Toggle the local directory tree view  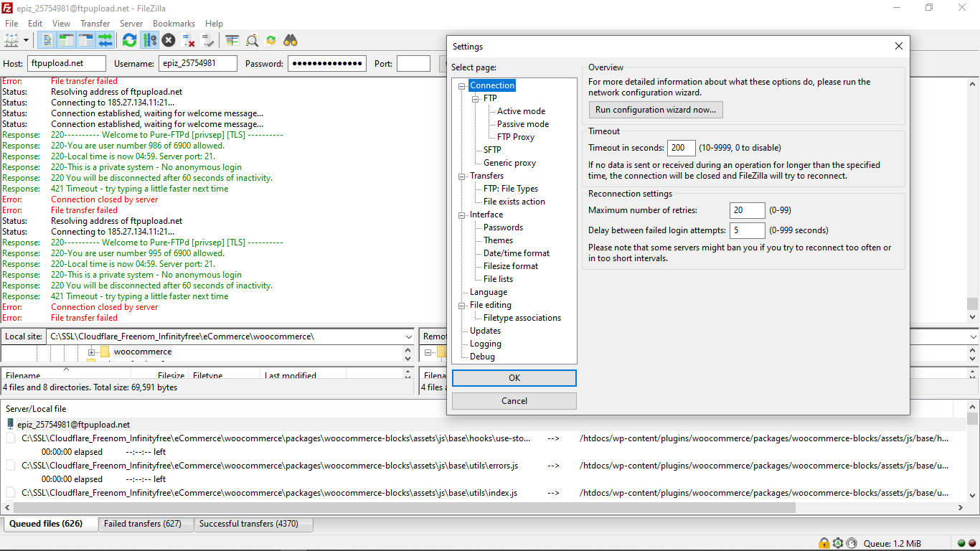pyautogui.click(x=67, y=40)
